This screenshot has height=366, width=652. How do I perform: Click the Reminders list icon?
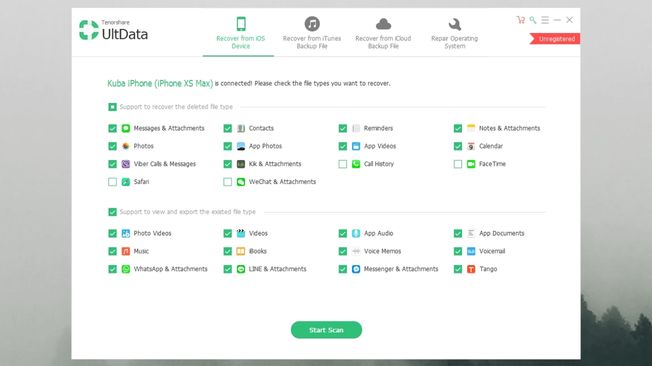click(356, 128)
